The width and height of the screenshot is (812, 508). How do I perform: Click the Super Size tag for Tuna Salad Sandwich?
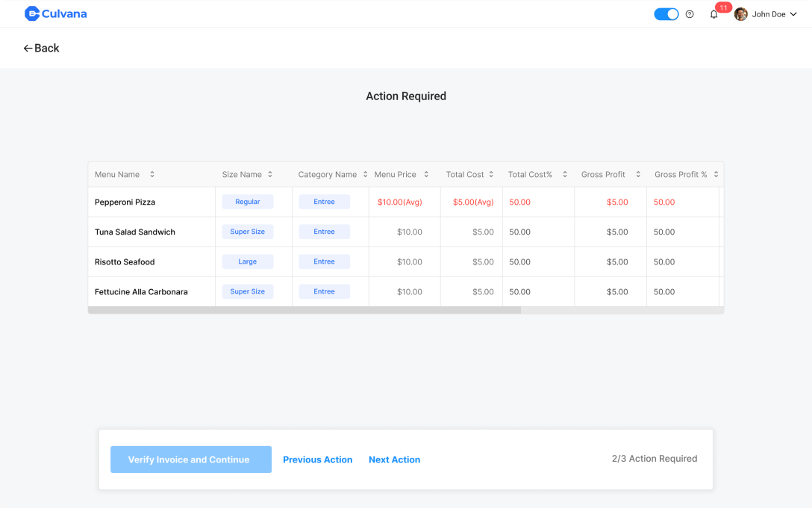pos(248,232)
